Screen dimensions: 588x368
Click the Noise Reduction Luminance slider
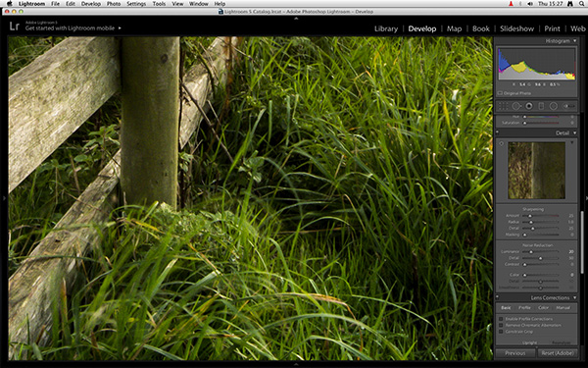[x=540, y=252]
